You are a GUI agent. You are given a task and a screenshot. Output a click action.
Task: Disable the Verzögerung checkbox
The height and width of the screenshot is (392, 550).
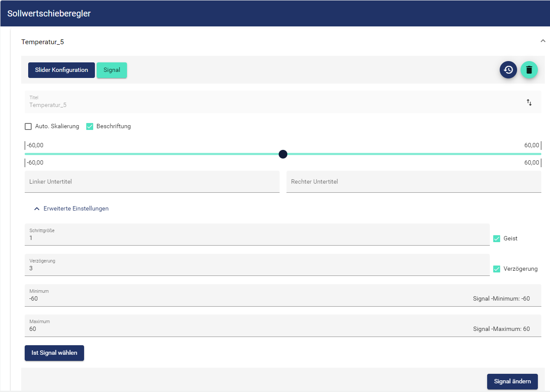point(497,269)
